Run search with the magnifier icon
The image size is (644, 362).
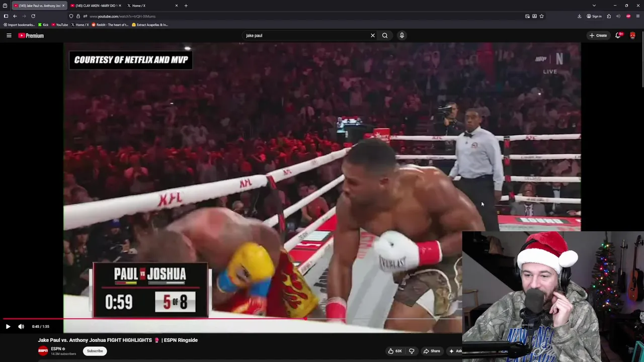coord(385,35)
